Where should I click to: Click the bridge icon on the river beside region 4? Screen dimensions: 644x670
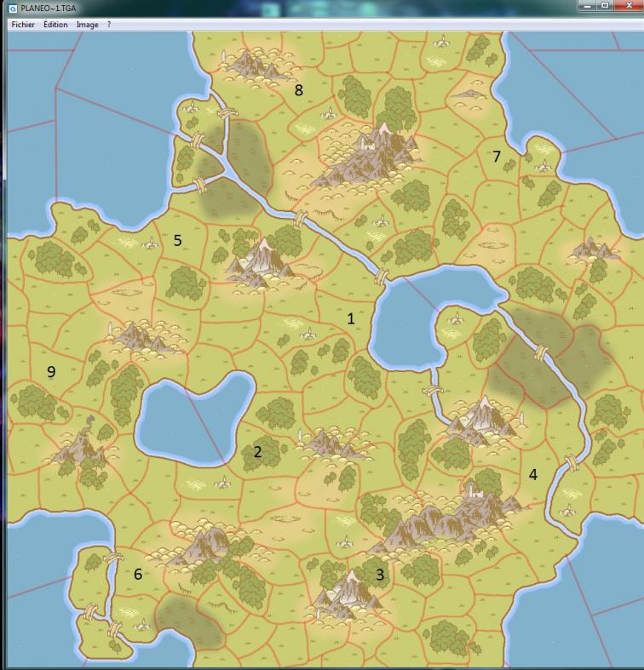point(571,464)
